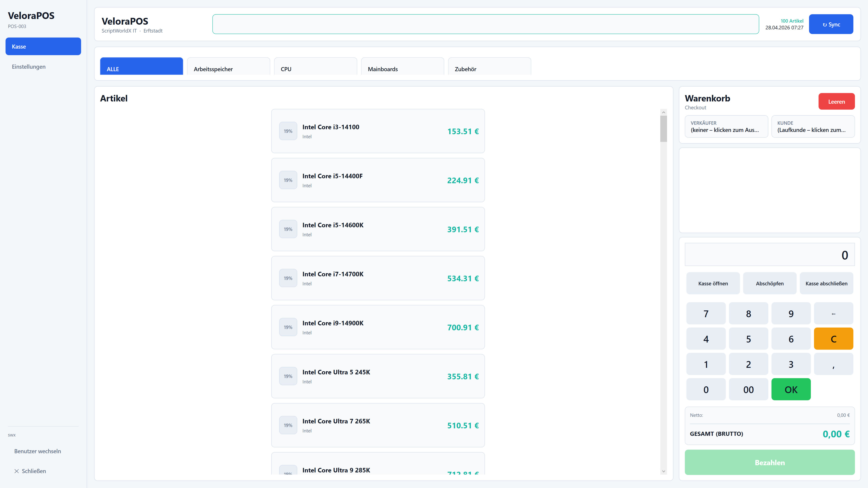This screenshot has width=868, height=488.
Task: Click the 355.81 € price
Action: point(463,377)
